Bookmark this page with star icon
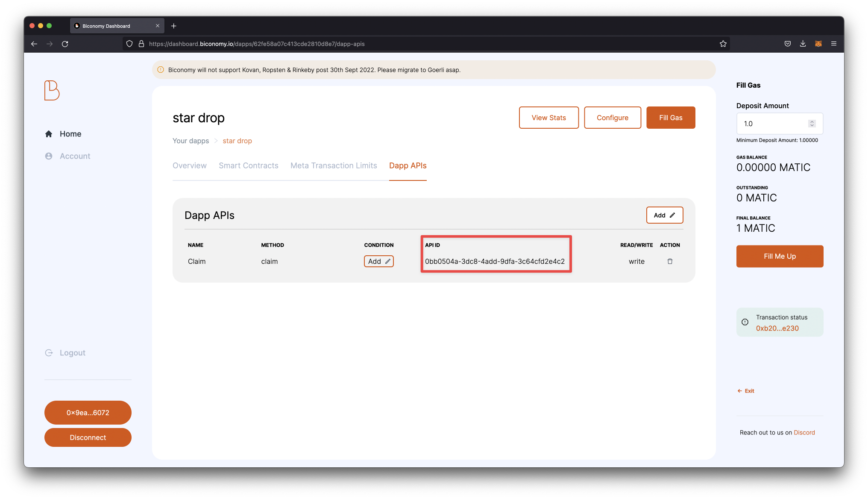Screen dimensions: 868x499 [723, 44]
